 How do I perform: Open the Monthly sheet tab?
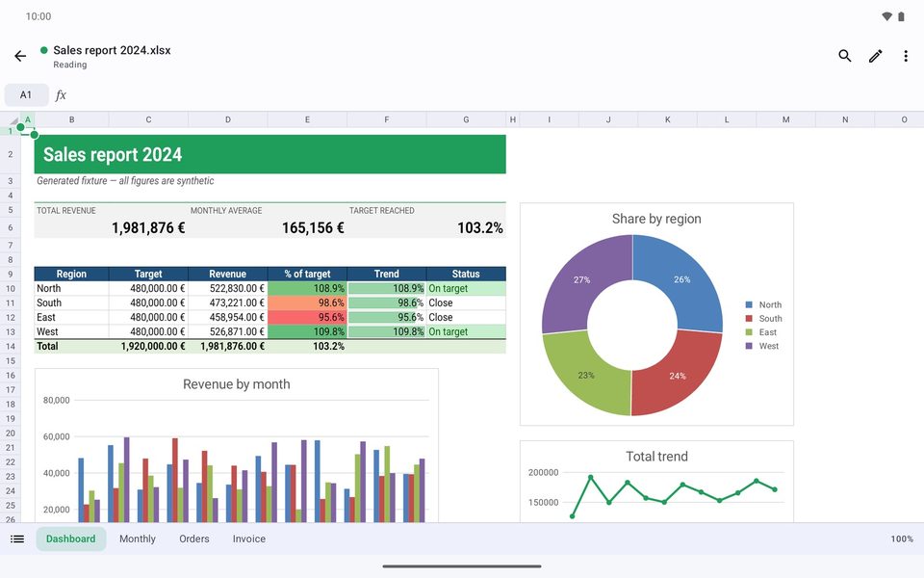138,539
